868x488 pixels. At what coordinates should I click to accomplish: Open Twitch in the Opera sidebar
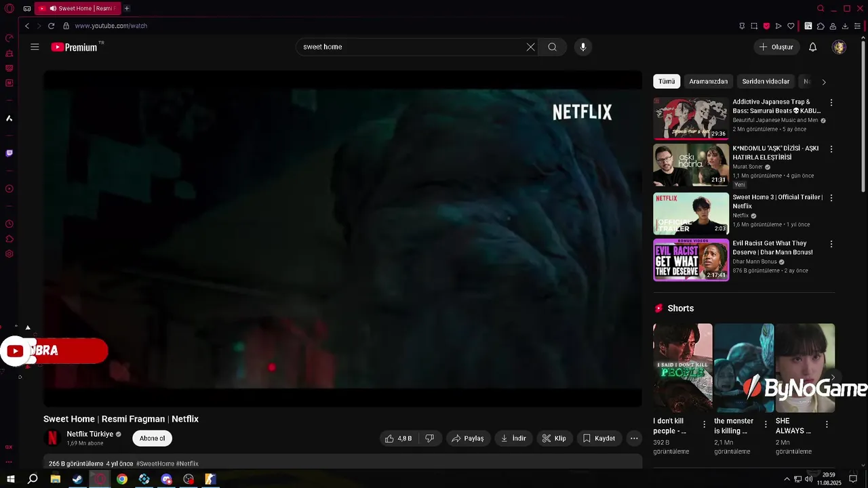tap(9, 153)
